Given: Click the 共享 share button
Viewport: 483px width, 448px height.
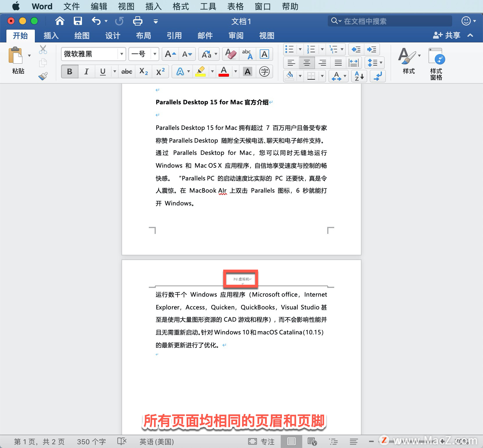Looking at the screenshot, I should coord(447,35).
